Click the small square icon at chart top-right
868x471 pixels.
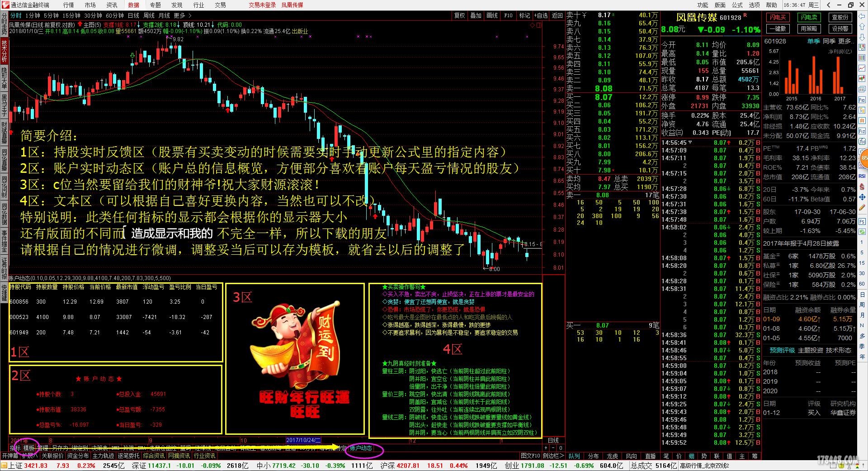click(538, 25)
